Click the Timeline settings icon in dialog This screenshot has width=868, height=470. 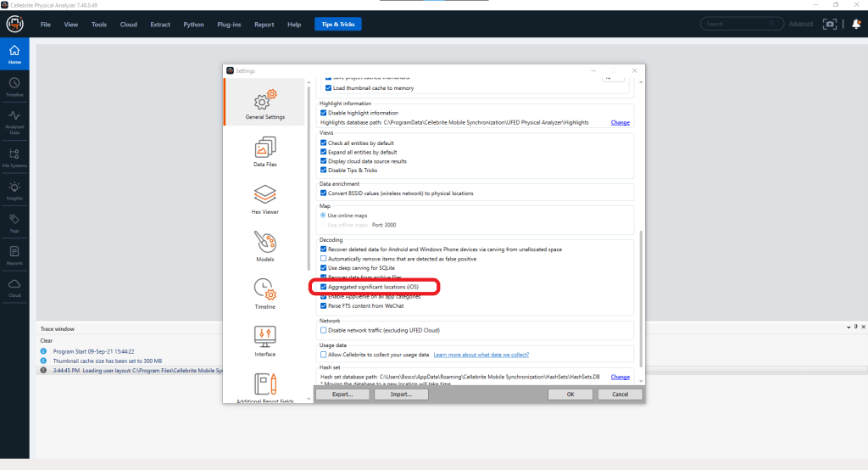click(x=265, y=293)
